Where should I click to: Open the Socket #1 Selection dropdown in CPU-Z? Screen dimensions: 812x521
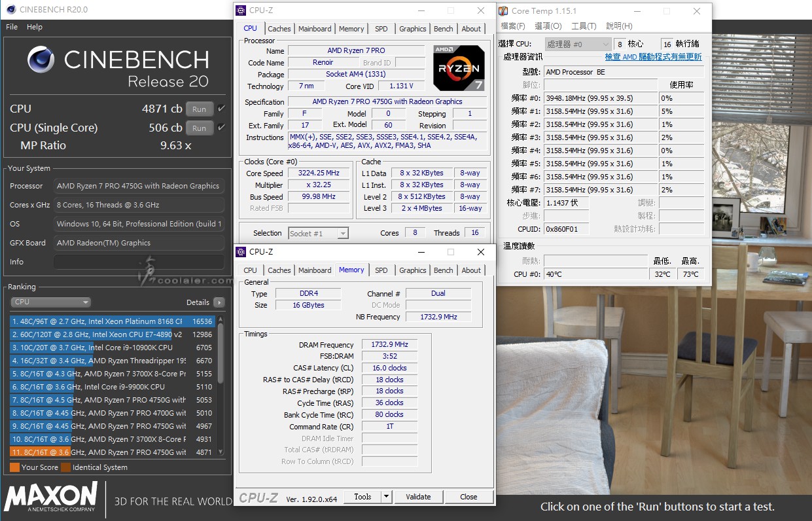(x=318, y=233)
